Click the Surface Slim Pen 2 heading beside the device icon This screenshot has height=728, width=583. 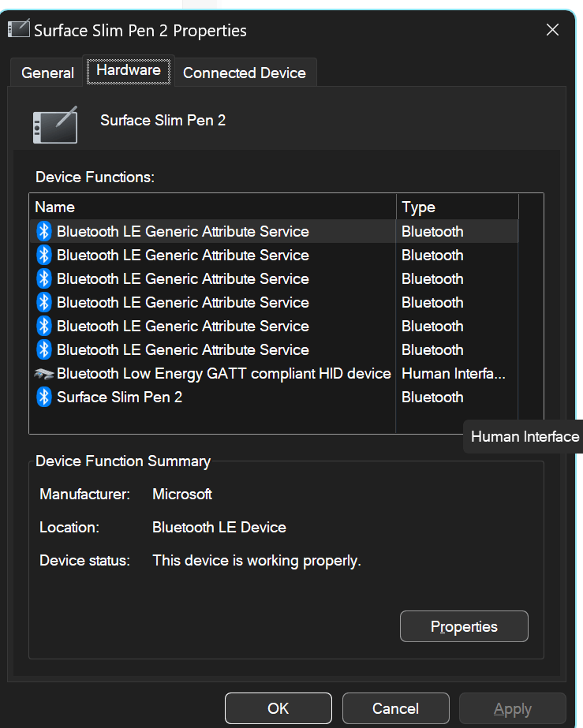pos(163,120)
